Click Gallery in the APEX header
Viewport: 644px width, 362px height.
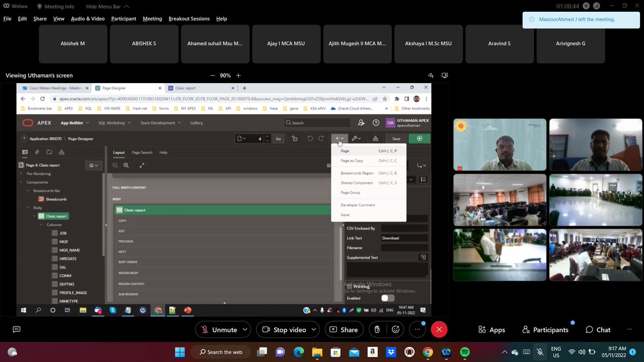tap(196, 123)
